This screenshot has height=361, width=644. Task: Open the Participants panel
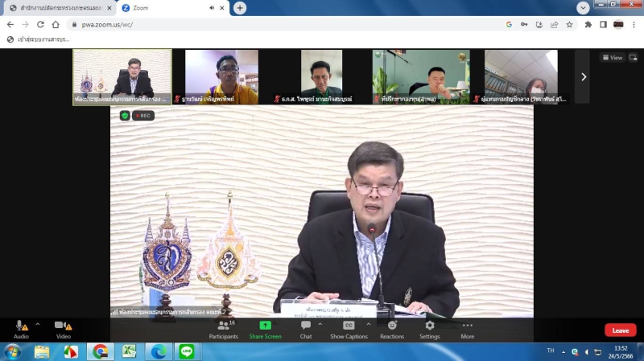click(x=223, y=326)
